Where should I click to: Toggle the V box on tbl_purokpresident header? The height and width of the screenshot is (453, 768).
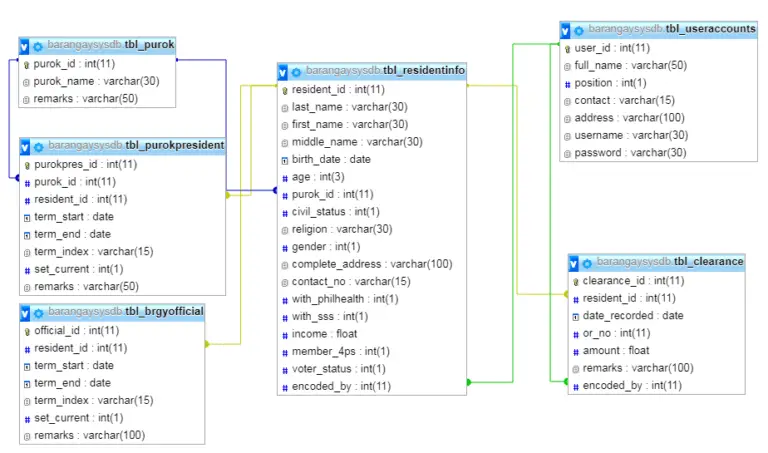coord(25,146)
